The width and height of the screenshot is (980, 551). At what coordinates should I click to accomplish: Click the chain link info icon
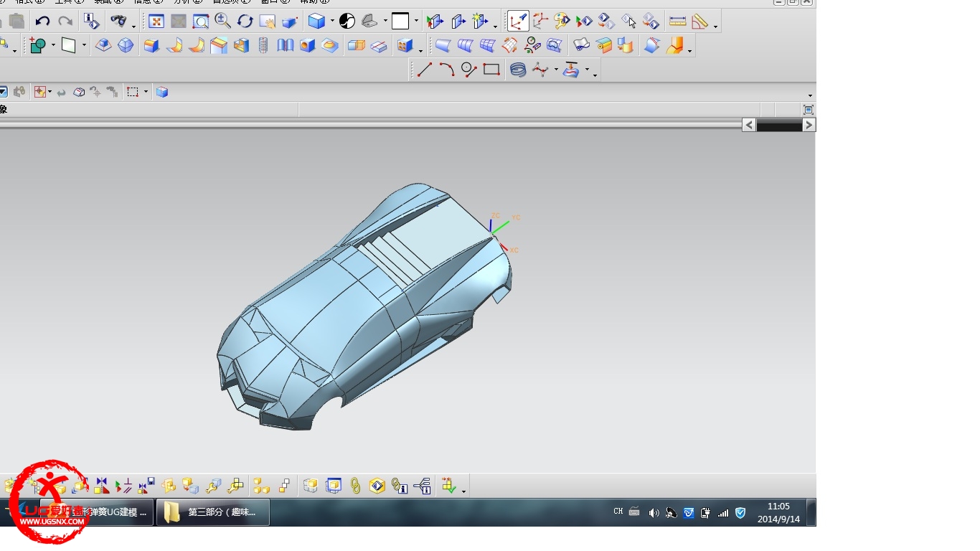coord(400,486)
